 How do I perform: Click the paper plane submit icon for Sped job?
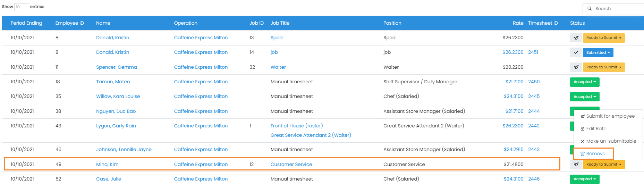[576, 38]
